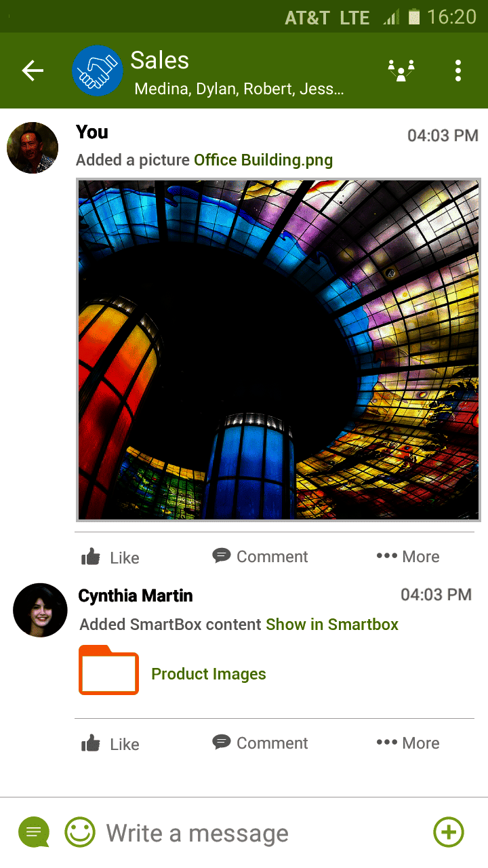
Task: Follow the Show in Smartbox link
Action: click(x=332, y=625)
